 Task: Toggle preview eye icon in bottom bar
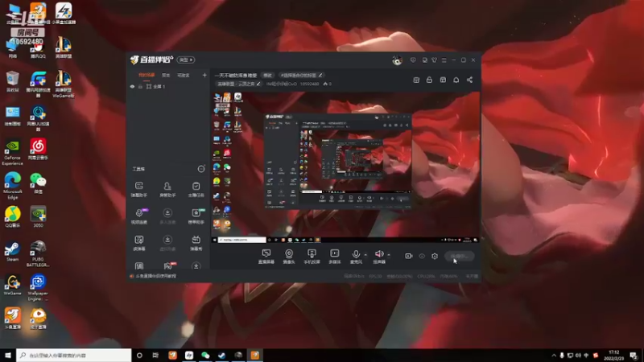coord(422,256)
